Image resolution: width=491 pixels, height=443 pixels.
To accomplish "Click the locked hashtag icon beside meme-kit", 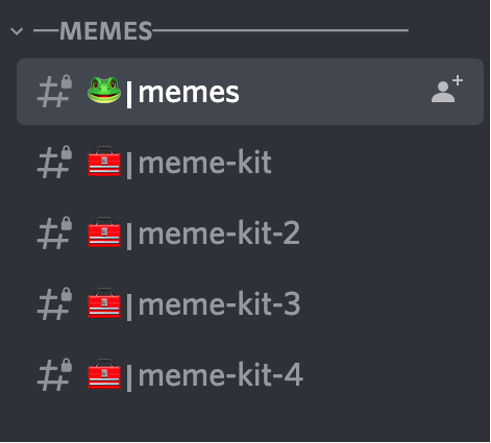I will (54, 162).
